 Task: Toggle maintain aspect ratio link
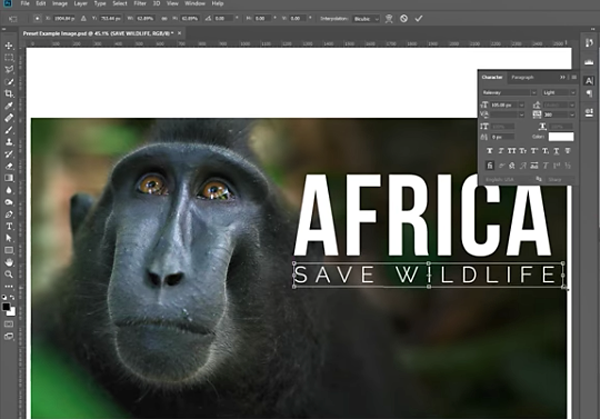[x=164, y=18]
